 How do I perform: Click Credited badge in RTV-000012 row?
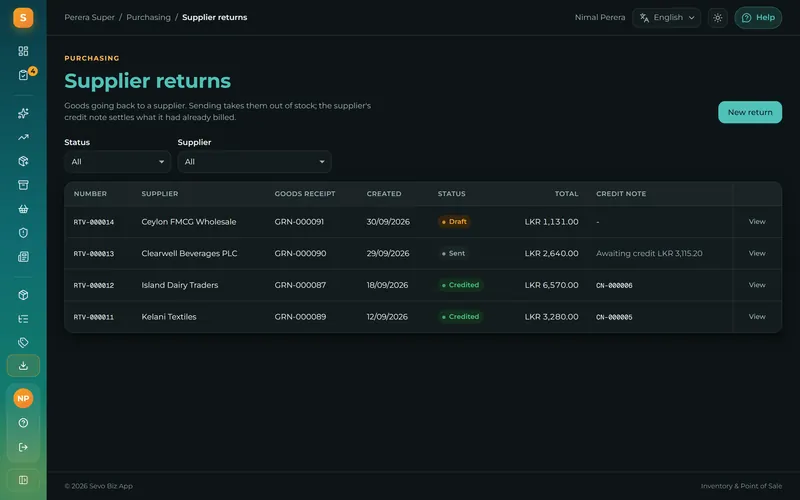coord(461,285)
